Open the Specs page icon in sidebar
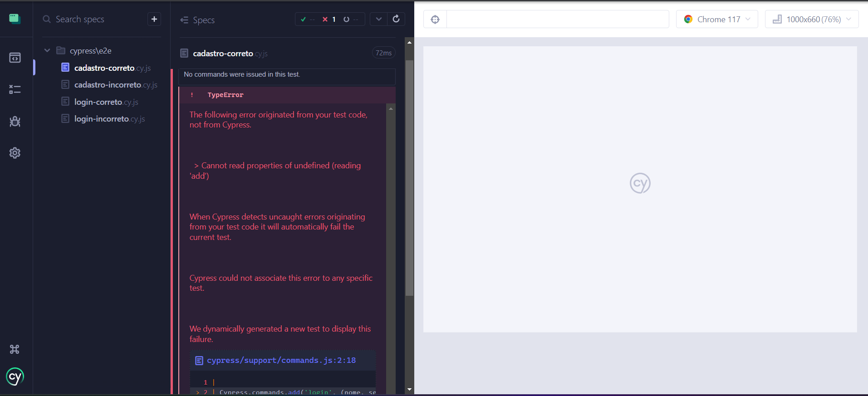Screen dimensions: 868x396 tap(15, 58)
